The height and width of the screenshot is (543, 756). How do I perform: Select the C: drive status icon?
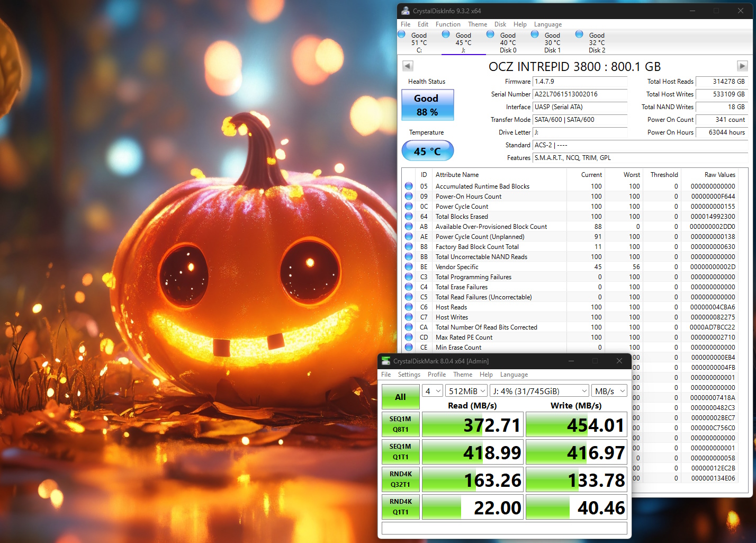(402, 34)
